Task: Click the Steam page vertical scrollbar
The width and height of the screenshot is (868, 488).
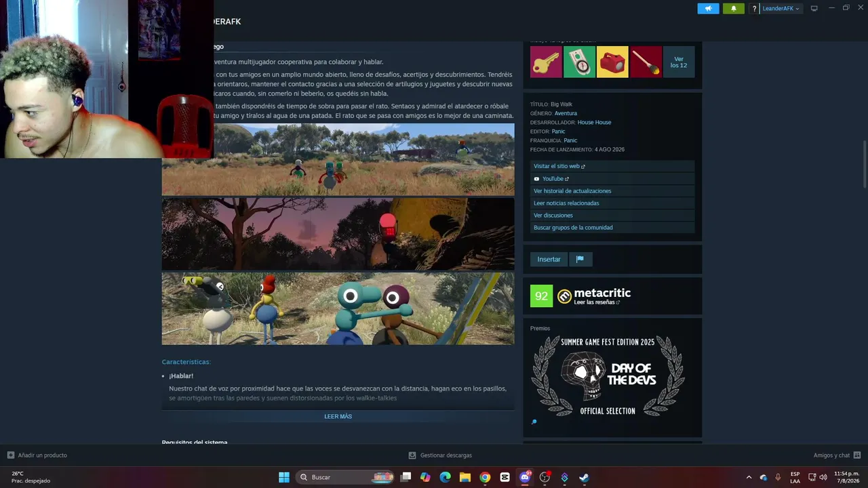Action: 865,165
